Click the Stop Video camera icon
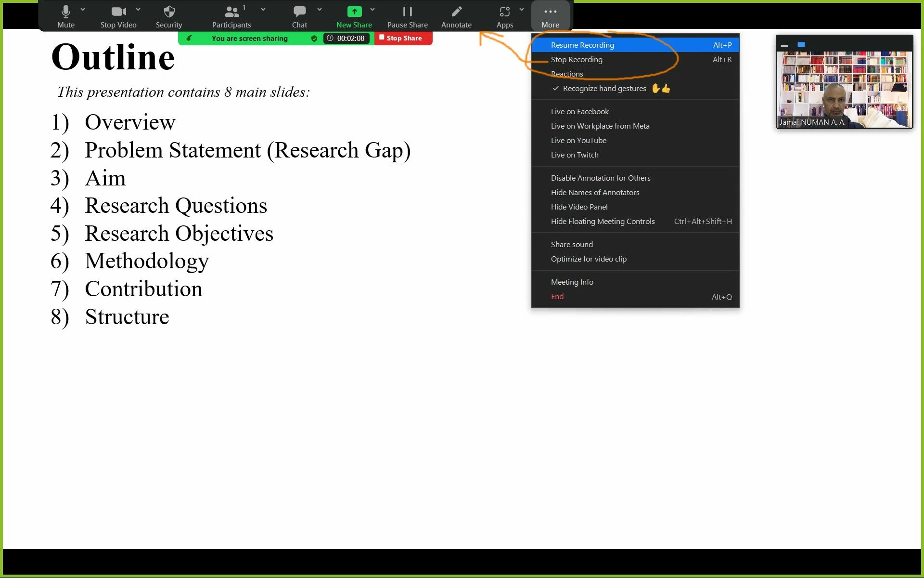The width and height of the screenshot is (924, 578). [x=118, y=12]
